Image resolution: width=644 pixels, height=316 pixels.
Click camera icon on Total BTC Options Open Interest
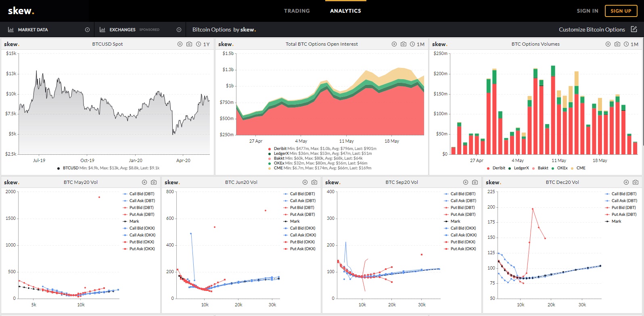click(404, 44)
